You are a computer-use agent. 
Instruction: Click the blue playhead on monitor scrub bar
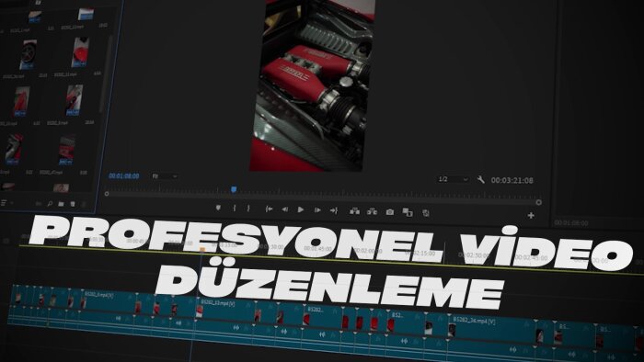(234, 189)
